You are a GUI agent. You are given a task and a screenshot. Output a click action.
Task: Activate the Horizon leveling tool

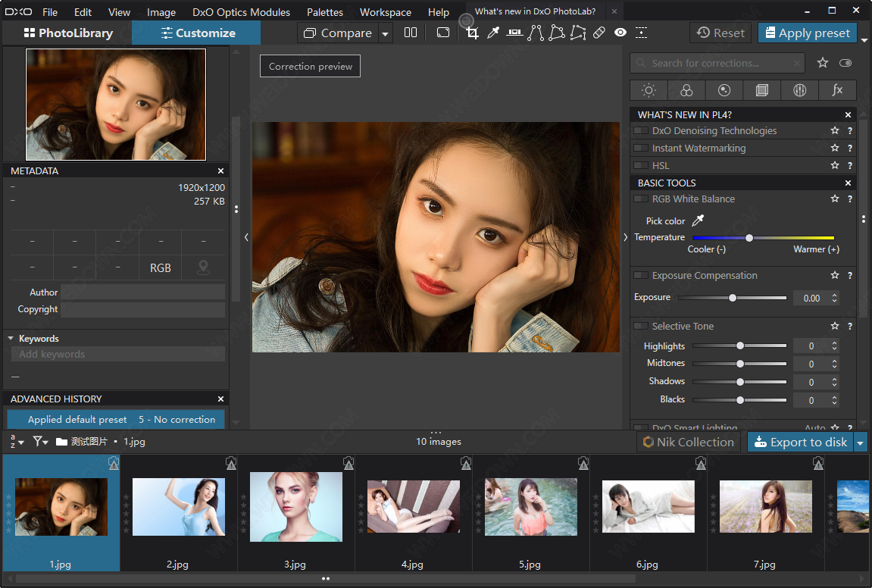[x=514, y=33]
